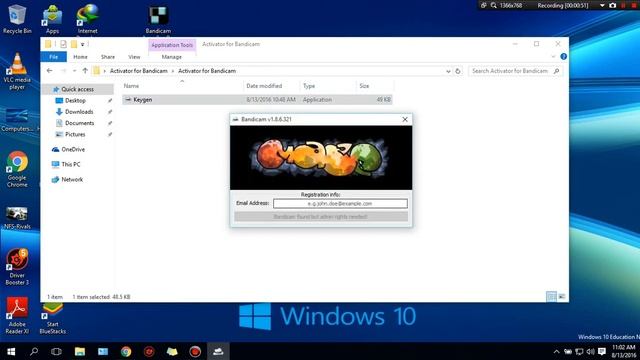Open the recorder bar dropdown arrow
This screenshot has width=640, height=360.
[x=602, y=6]
